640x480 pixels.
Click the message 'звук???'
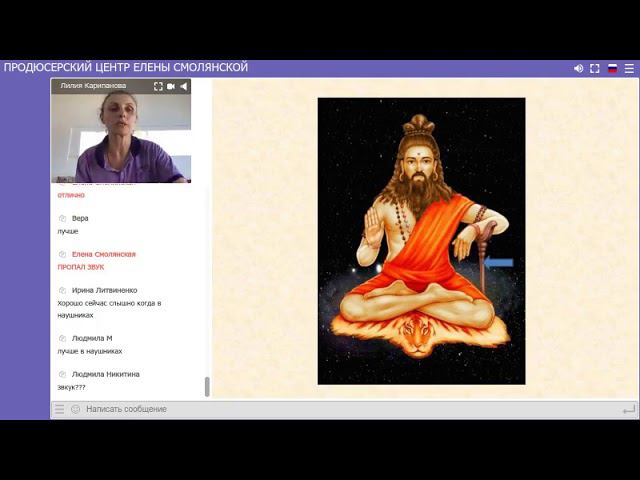click(x=71, y=387)
